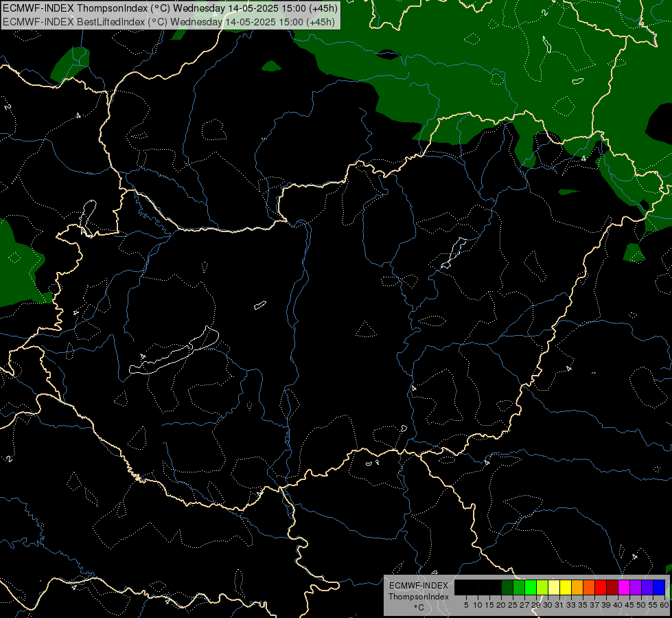
Task: Click the ThompsonIndex text in the legend
Action: (419, 597)
